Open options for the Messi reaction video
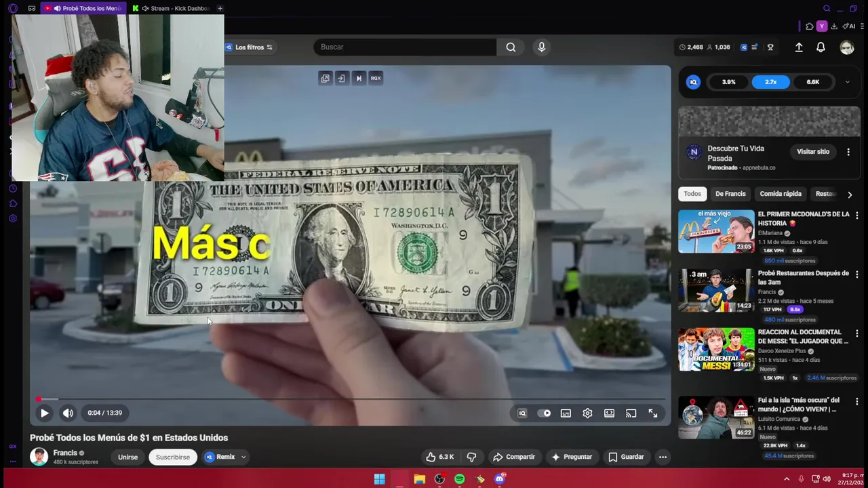The width and height of the screenshot is (868, 488). [x=856, y=333]
